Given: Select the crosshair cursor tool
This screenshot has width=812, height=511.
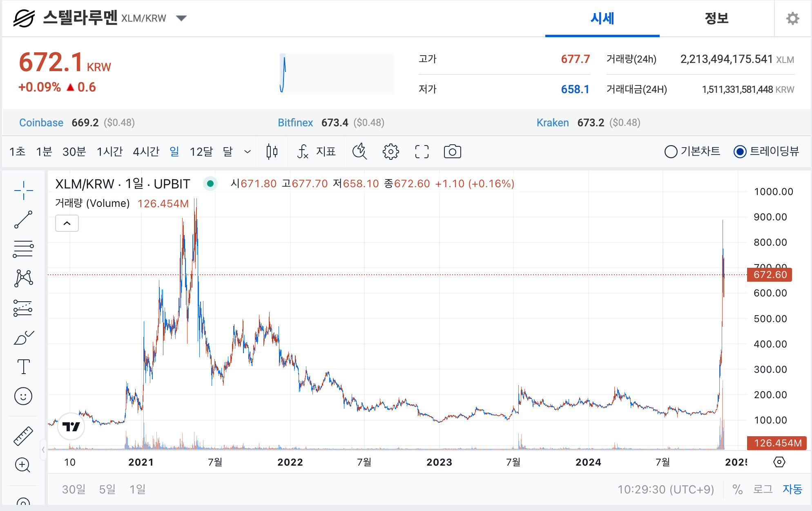Looking at the screenshot, I should click(23, 191).
